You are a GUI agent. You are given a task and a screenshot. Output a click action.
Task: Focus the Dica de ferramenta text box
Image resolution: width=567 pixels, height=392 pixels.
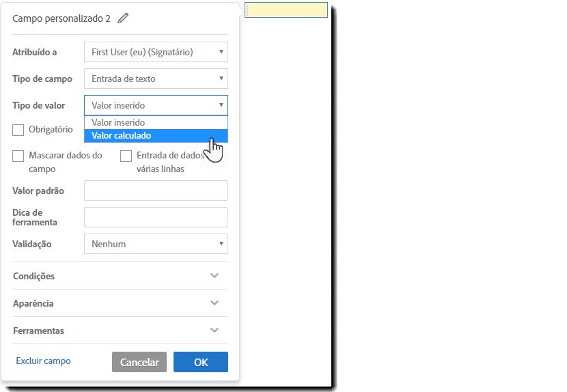point(156,217)
